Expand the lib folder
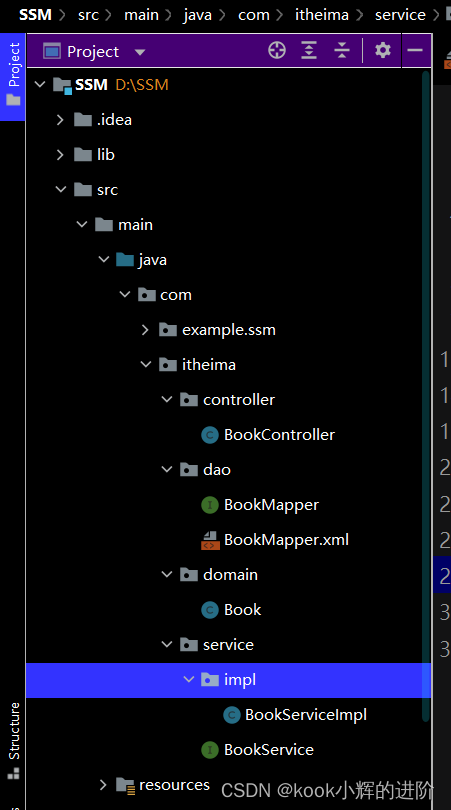This screenshot has width=451, height=810. pyautogui.click(x=60, y=155)
